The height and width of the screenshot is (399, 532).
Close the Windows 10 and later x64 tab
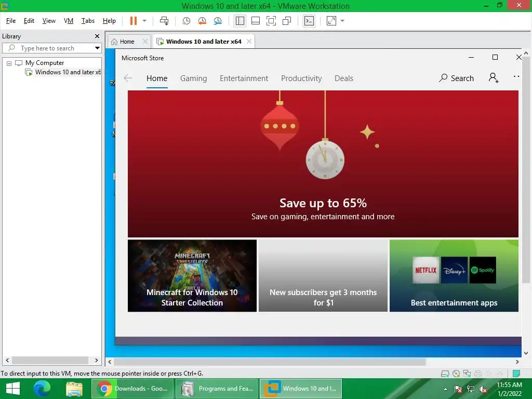(249, 41)
